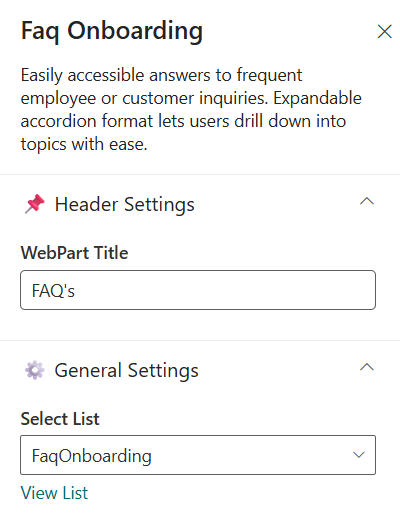Close the Faq Onboarding panel
400x521 pixels.
[x=384, y=32]
